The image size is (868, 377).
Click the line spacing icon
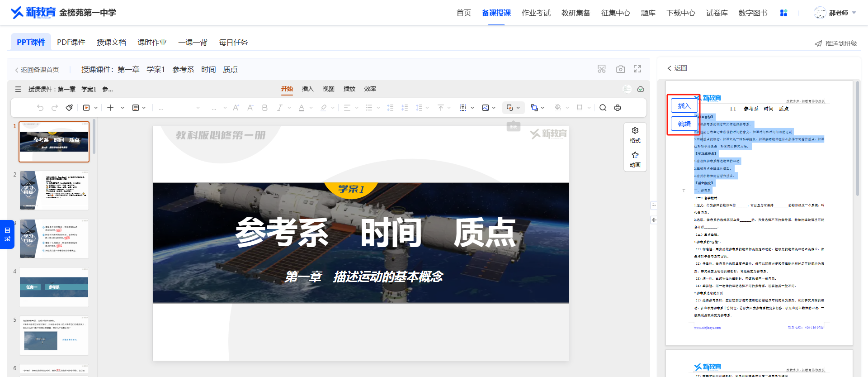[x=419, y=108]
